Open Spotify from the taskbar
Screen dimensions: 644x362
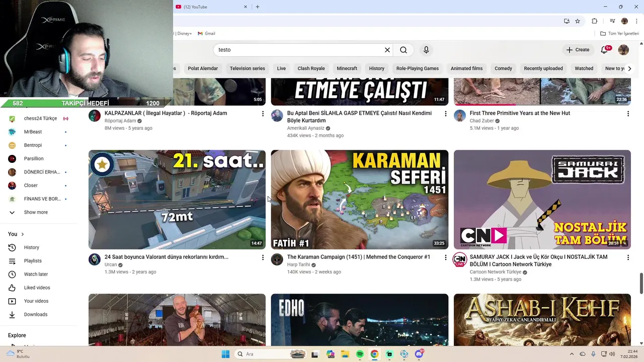point(360,354)
